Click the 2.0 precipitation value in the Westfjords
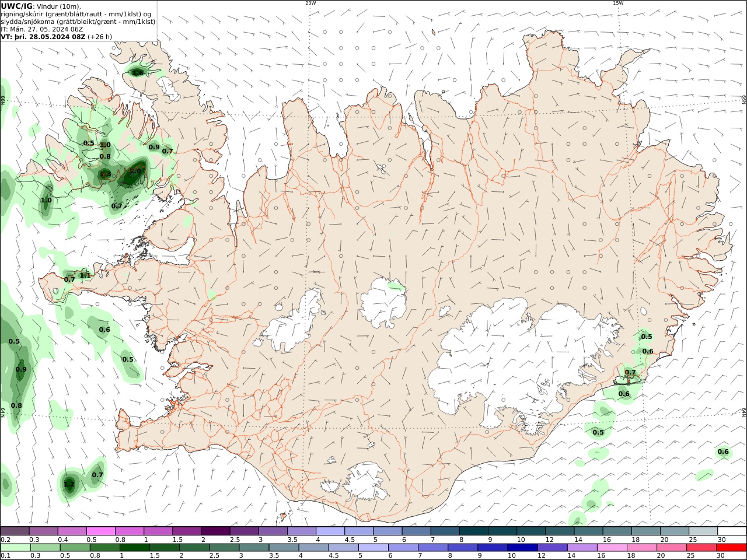 (135, 171)
